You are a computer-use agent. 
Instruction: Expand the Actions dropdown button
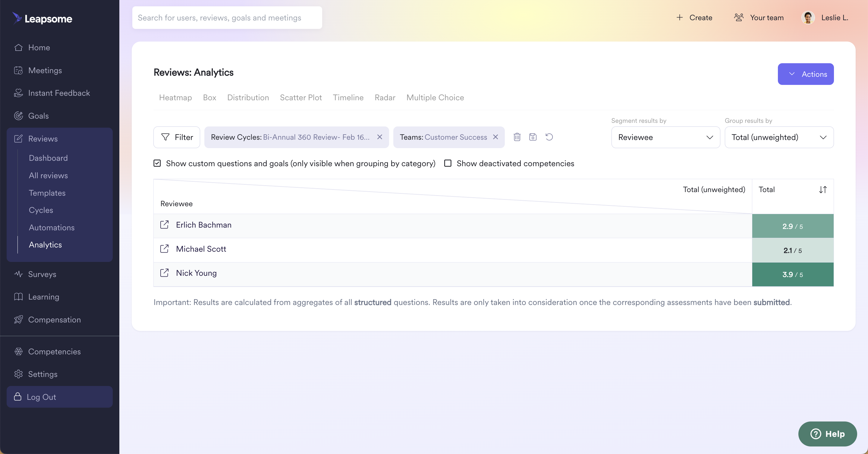click(x=806, y=74)
